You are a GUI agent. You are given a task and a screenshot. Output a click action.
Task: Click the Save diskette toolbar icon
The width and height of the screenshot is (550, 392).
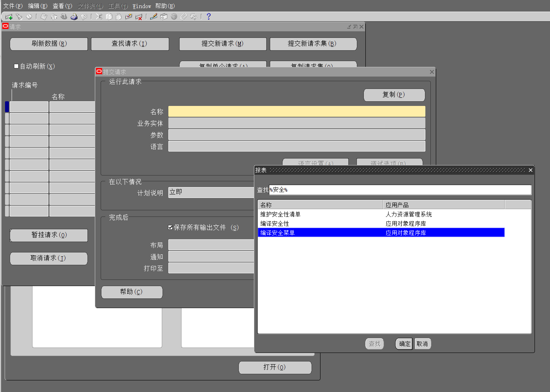click(44, 17)
